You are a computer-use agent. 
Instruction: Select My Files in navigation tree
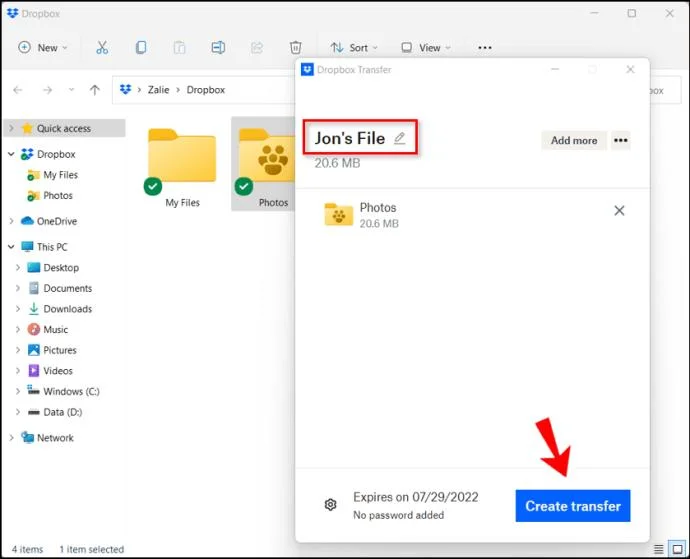click(61, 175)
